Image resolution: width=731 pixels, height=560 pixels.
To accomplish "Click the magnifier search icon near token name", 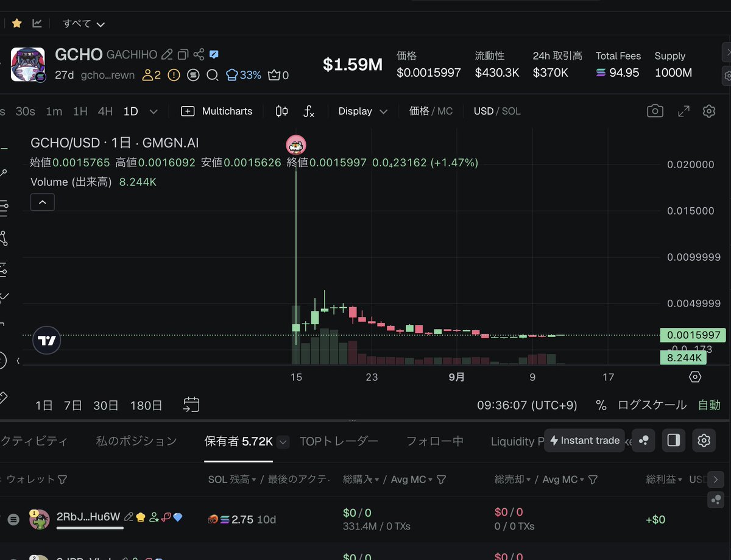I will [212, 75].
